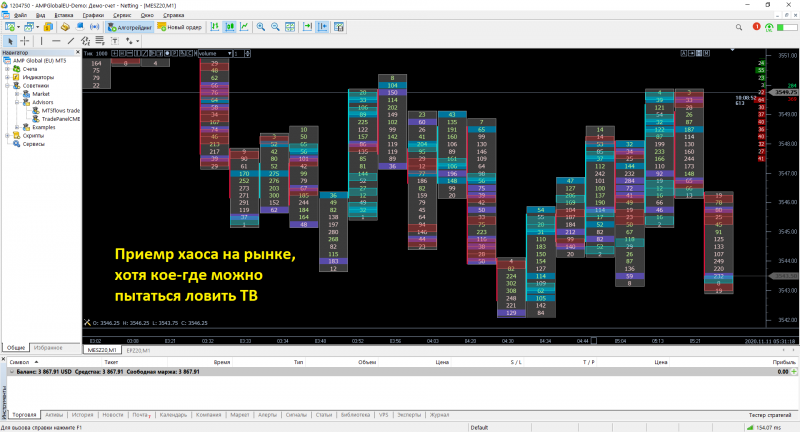The height and width of the screenshot is (432, 800).
Task: Expand the Индикаторы tree node
Action: (7, 77)
